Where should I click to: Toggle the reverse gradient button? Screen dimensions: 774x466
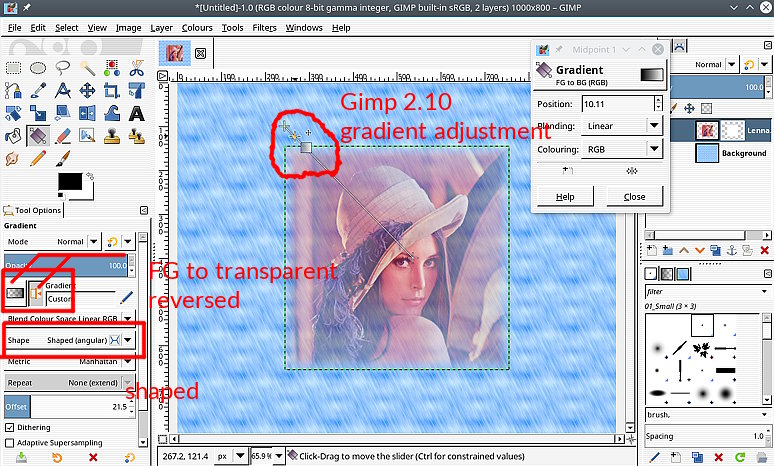[x=36, y=294]
